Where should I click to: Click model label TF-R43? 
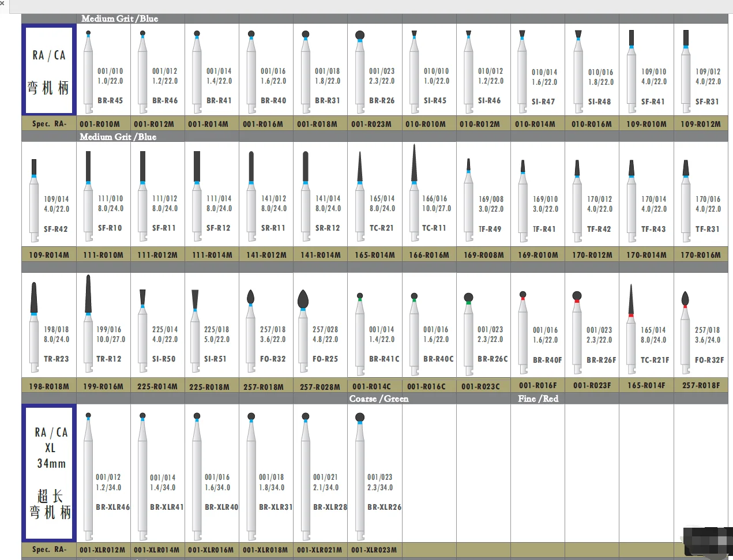(x=653, y=229)
